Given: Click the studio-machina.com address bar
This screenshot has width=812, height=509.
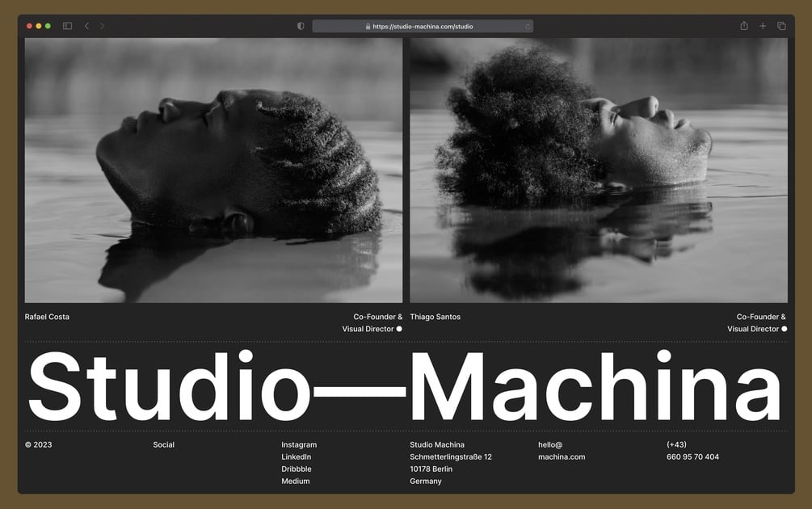Looking at the screenshot, I should pos(423,27).
